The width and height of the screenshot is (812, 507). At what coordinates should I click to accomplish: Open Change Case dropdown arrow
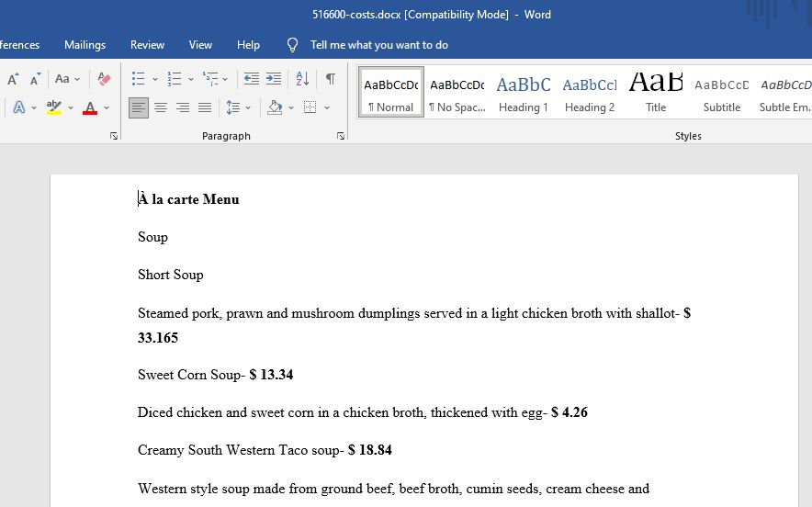point(77,79)
